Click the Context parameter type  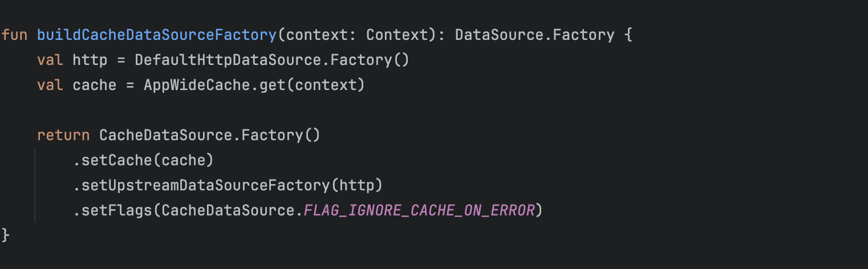click(398, 35)
